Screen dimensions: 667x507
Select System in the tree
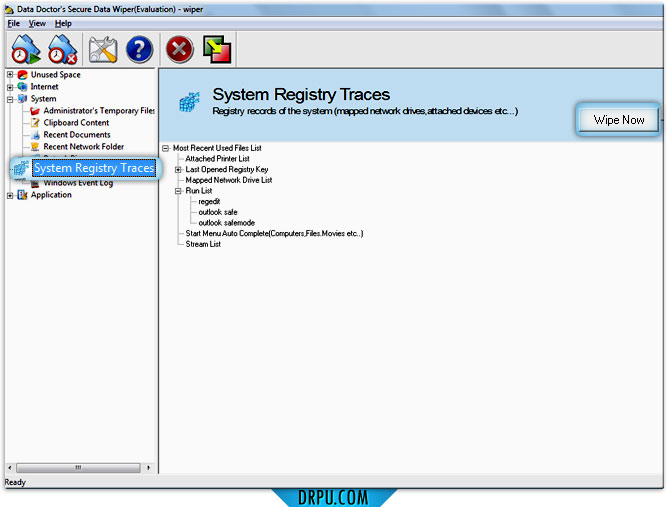coord(43,99)
